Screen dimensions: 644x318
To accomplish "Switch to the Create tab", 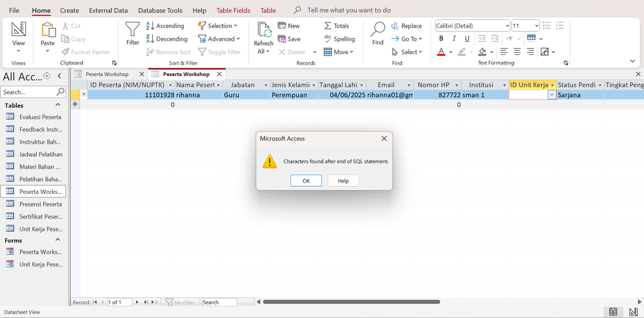I will coord(70,10).
